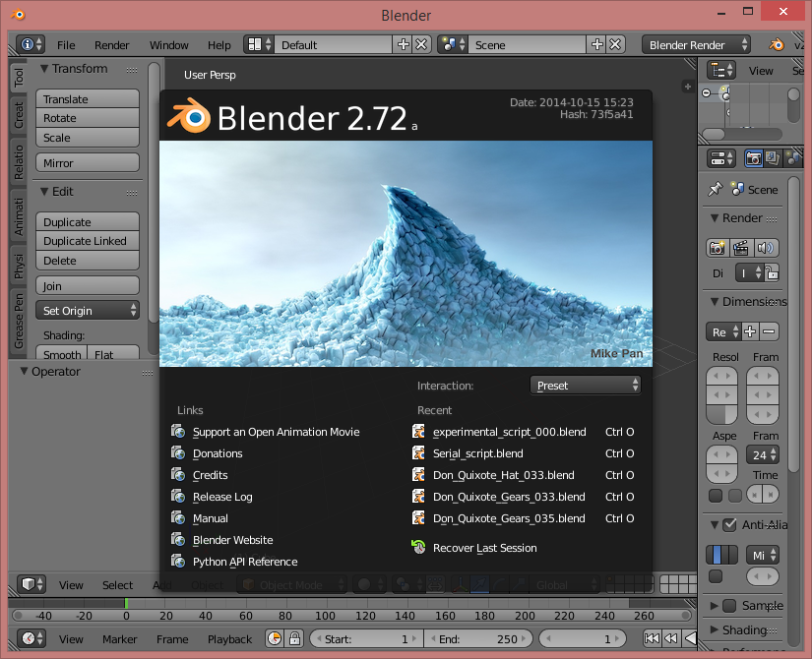The width and height of the screenshot is (812, 659).
Task: Delete the active Scene with X icon
Action: click(615, 44)
